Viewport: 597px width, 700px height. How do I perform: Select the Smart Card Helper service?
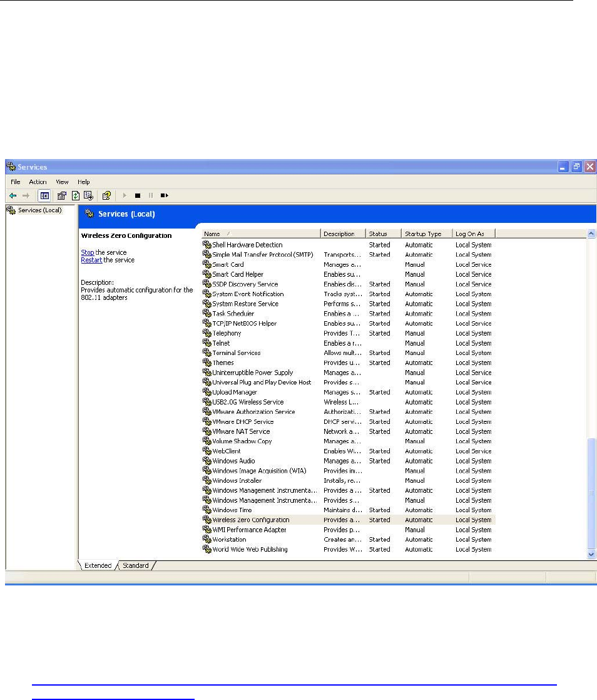tap(349, 274)
